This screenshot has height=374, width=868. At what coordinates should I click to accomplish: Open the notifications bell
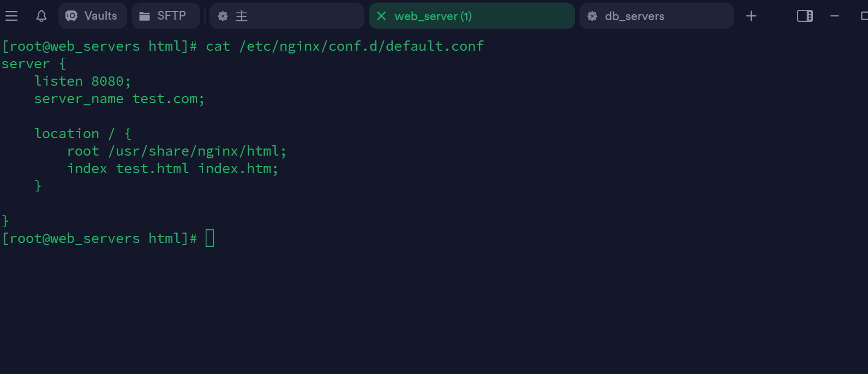pyautogui.click(x=41, y=16)
